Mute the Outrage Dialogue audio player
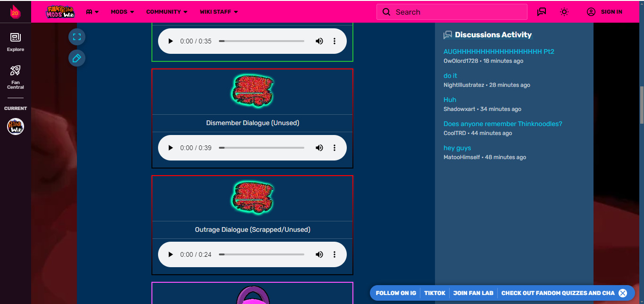644x304 pixels. pos(319,254)
